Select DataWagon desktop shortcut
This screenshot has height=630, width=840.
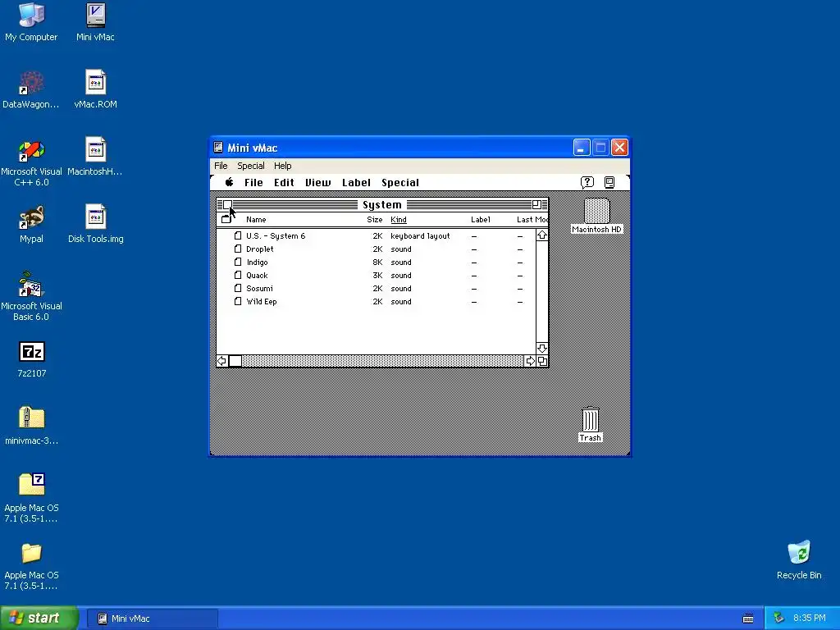tap(31, 83)
